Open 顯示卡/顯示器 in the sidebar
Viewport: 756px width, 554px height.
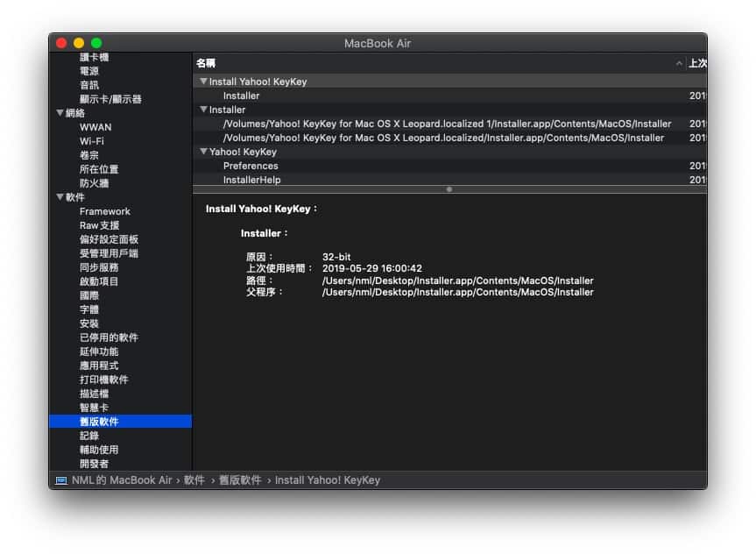click(x=110, y=99)
